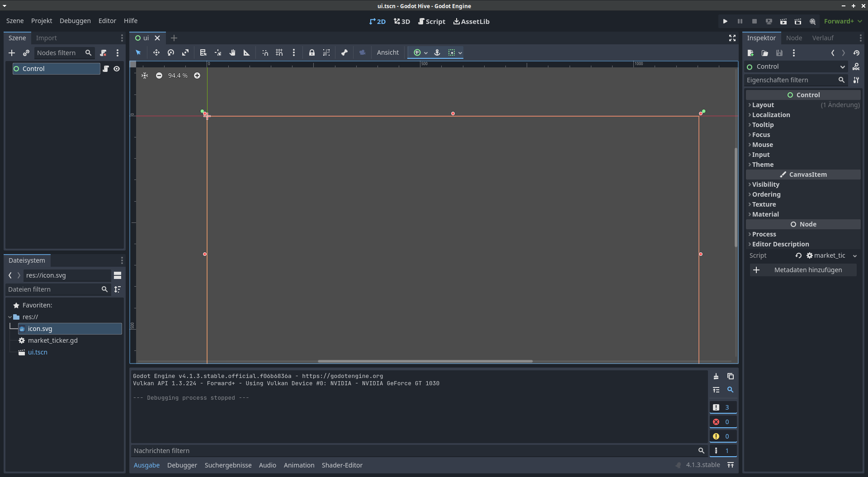Toggle file system split view mode
Image resolution: width=868 pixels, height=477 pixels.
pyautogui.click(x=118, y=275)
